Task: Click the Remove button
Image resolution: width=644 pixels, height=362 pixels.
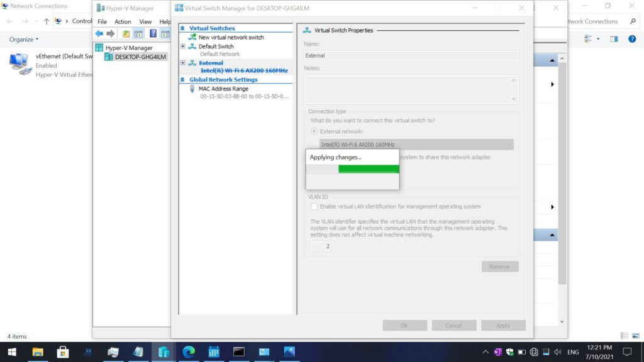Action: [499, 266]
